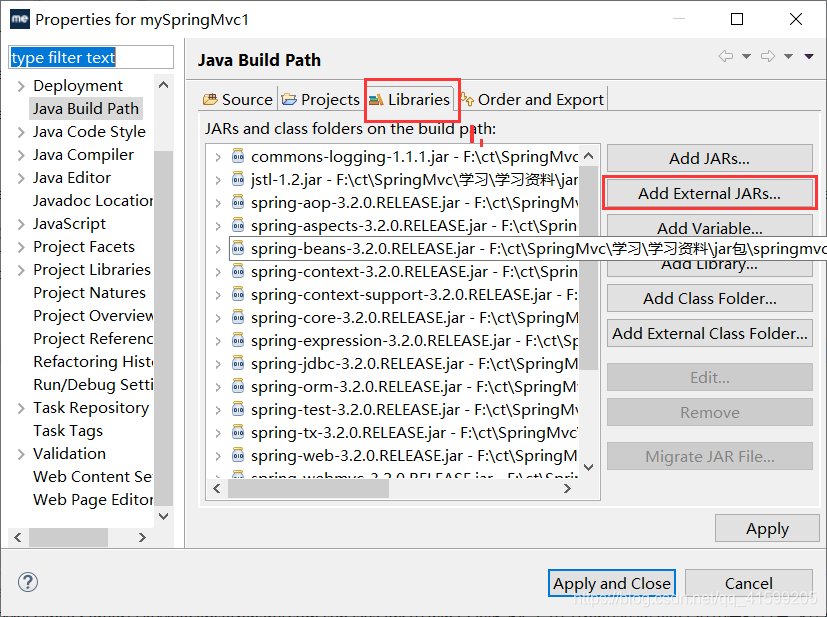Expand the jstl-1.2.jar entry
827x617 pixels.
pyautogui.click(x=218, y=180)
